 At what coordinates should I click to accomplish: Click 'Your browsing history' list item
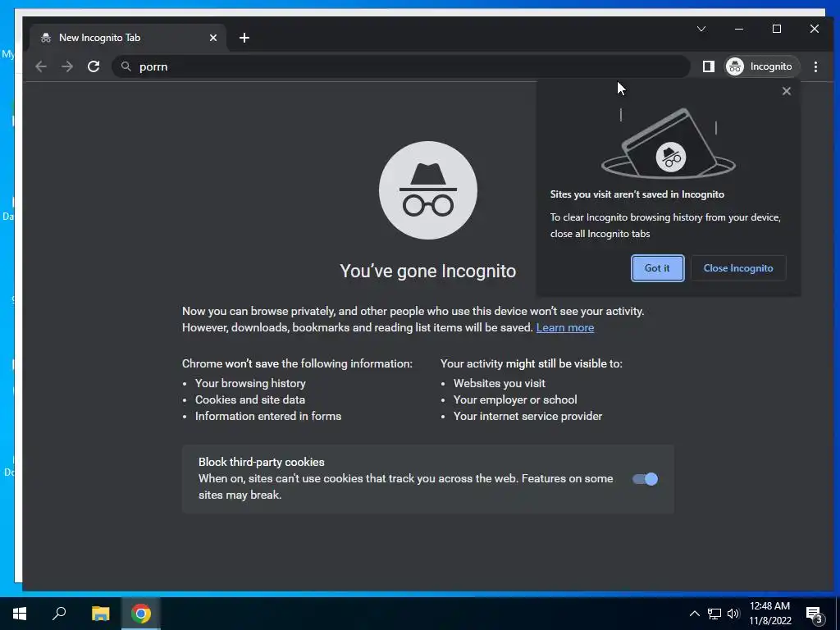250,383
